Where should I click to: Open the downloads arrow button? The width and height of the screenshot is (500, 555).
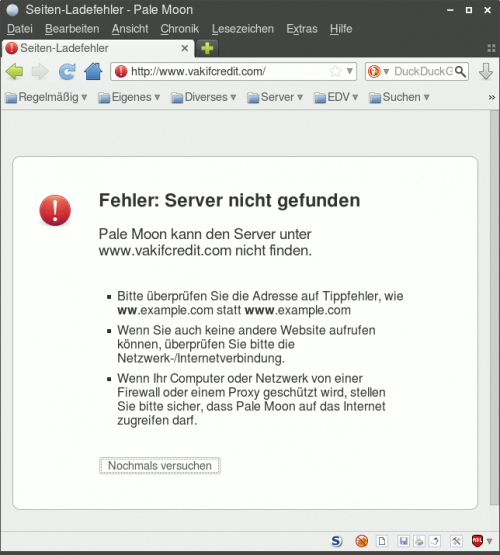pos(485,71)
